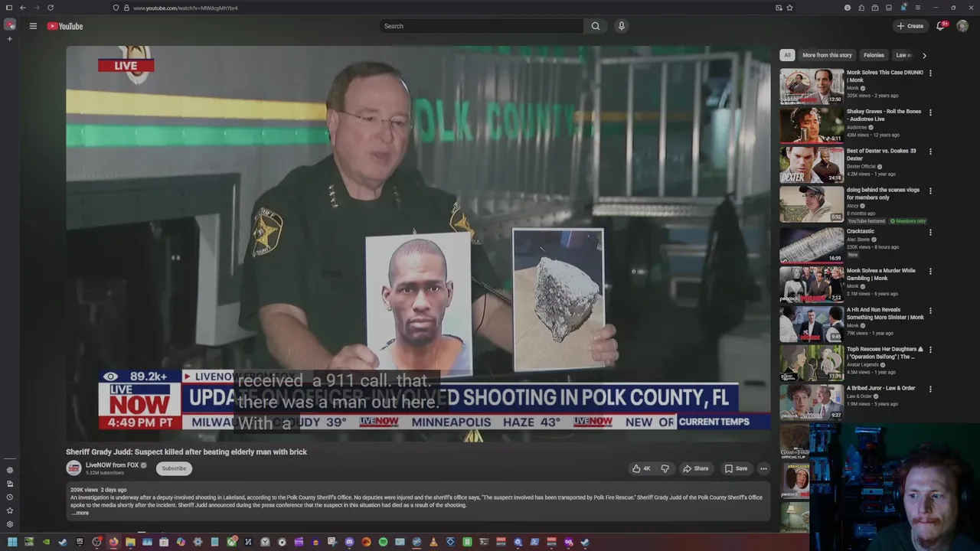Open options menu for A Hit And Run
The image size is (980, 551).
(930, 311)
